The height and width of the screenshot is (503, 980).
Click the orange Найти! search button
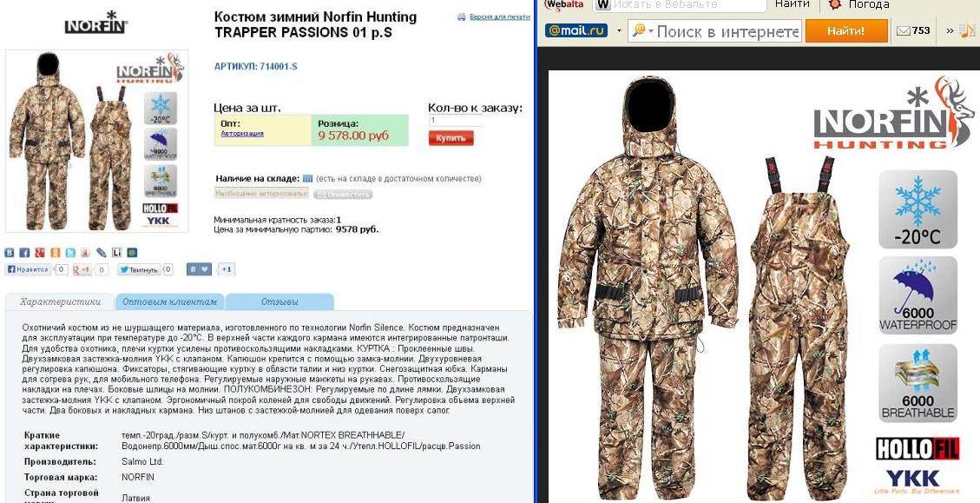[x=846, y=30]
